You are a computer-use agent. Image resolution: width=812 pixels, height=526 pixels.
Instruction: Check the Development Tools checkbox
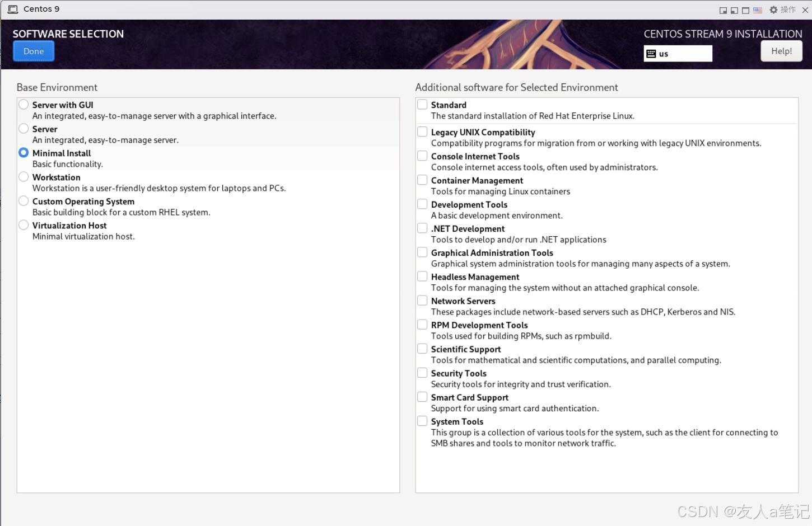point(422,204)
